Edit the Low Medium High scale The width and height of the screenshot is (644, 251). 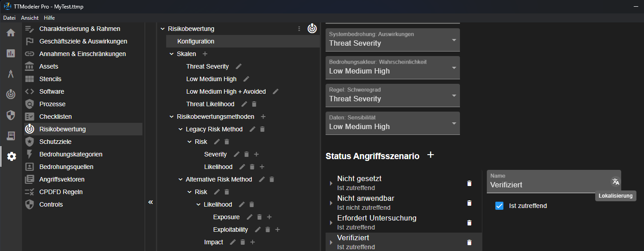(x=246, y=79)
